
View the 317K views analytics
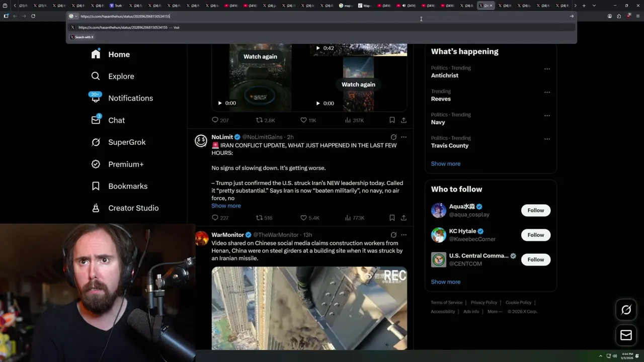[354, 120]
